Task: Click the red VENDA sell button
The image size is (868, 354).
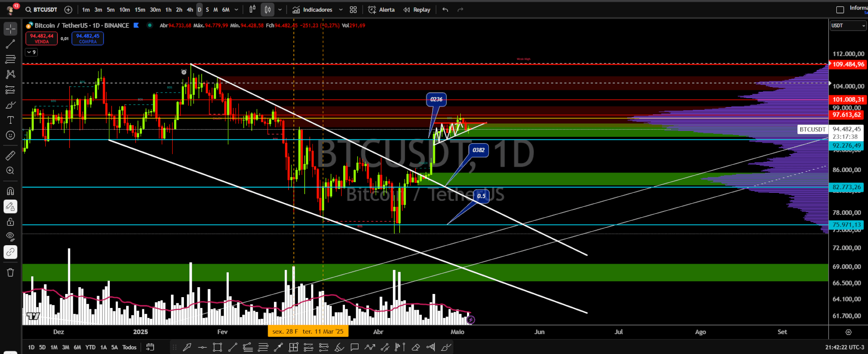Action: [x=42, y=38]
